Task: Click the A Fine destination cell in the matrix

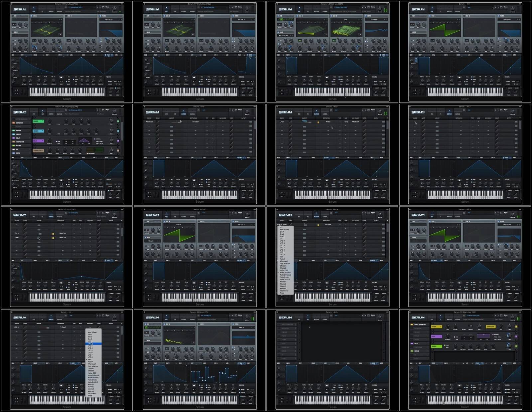Action: (x=328, y=122)
